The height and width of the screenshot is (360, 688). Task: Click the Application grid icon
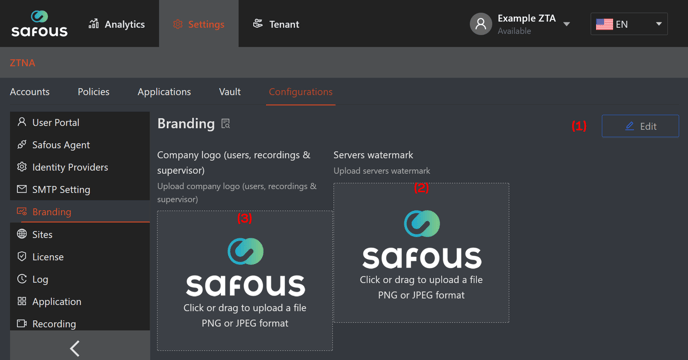point(22,301)
